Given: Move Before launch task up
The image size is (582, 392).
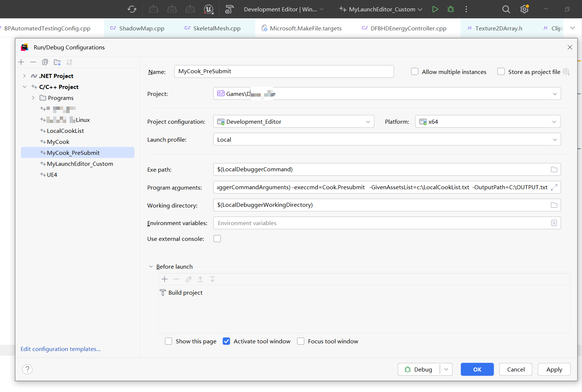Looking at the screenshot, I should click(200, 279).
